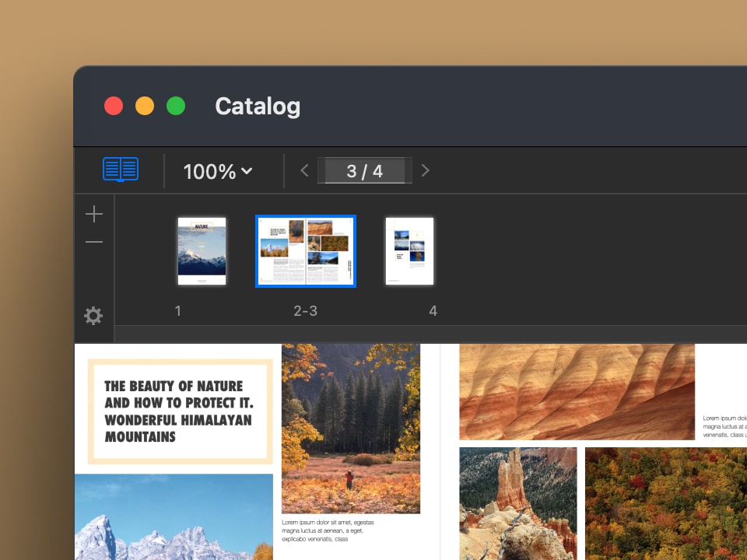Viewport: 747px width, 560px height.
Task: Open the 100% zoom dropdown
Action: coord(218,171)
